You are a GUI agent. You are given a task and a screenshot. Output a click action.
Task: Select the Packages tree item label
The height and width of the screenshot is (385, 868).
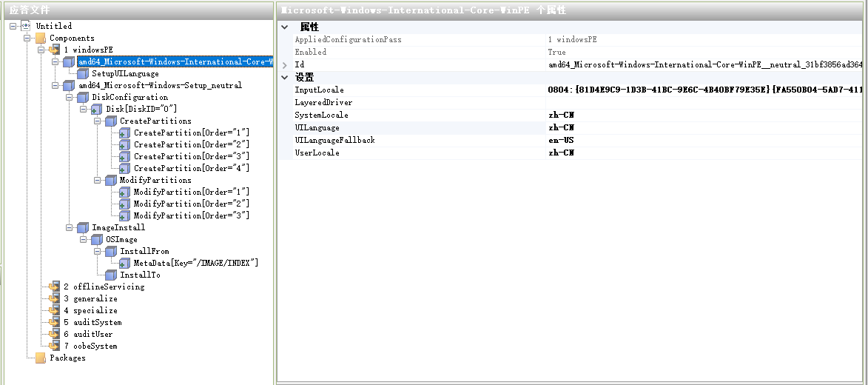click(67, 358)
